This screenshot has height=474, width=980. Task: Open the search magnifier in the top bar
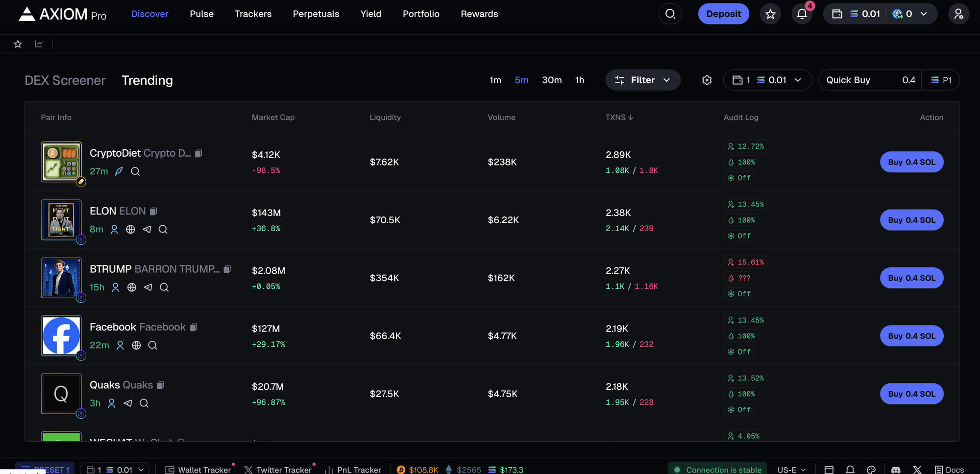(x=670, y=14)
